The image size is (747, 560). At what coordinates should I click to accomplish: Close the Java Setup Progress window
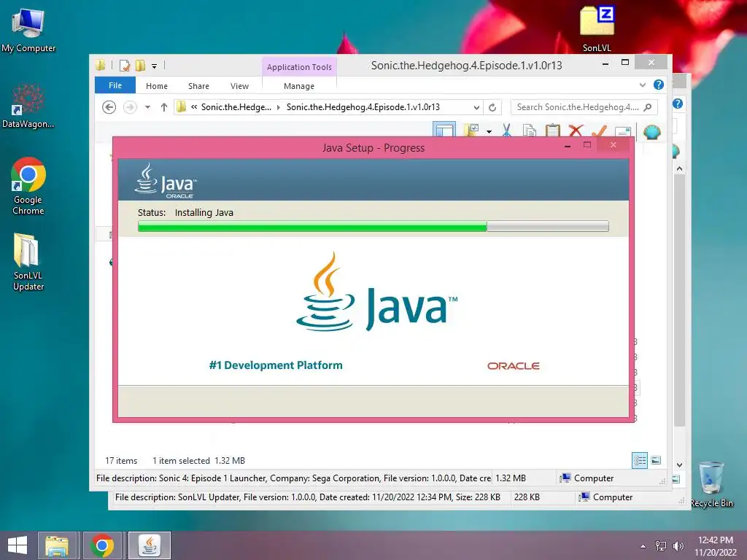(614, 145)
